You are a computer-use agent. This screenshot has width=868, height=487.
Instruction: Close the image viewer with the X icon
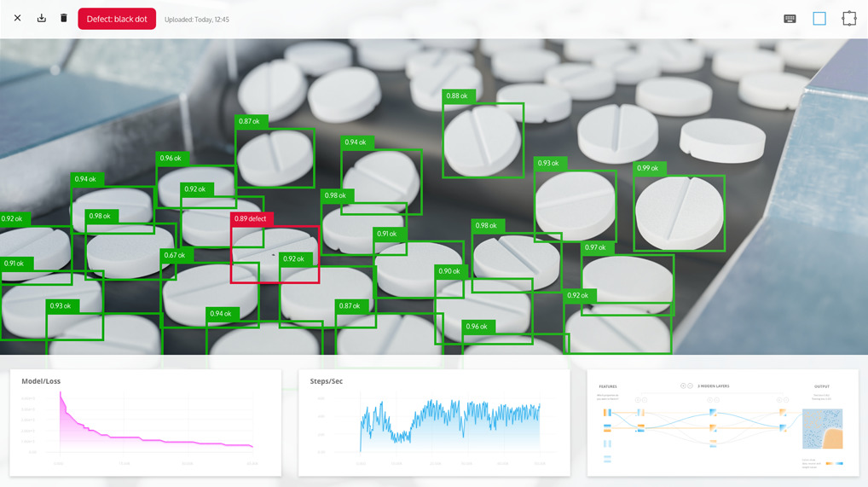(18, 18)
